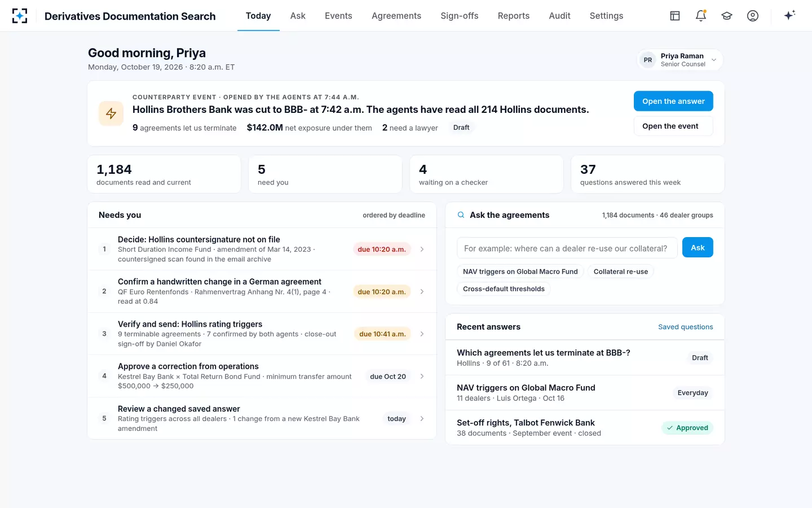812x508 pixels.
Task: Switch to the Audit tab
Action: [x=560, y=16]
